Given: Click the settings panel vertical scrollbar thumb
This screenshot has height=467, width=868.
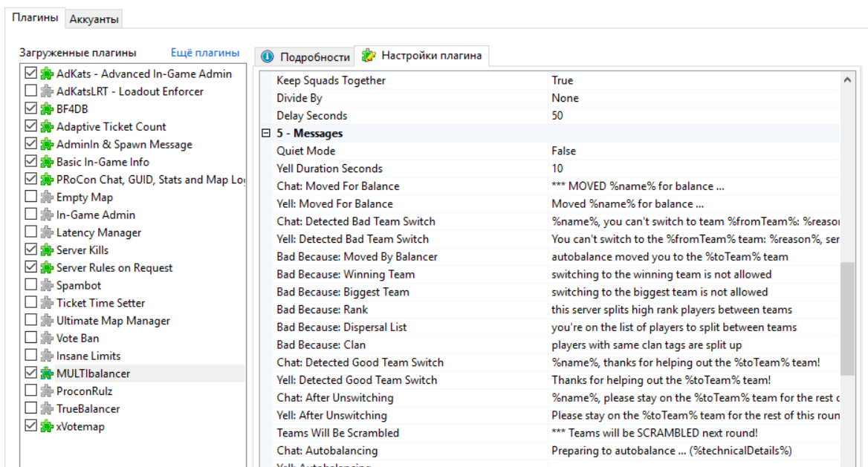Looking at the screenshot, I should click(x=847, y=319).
